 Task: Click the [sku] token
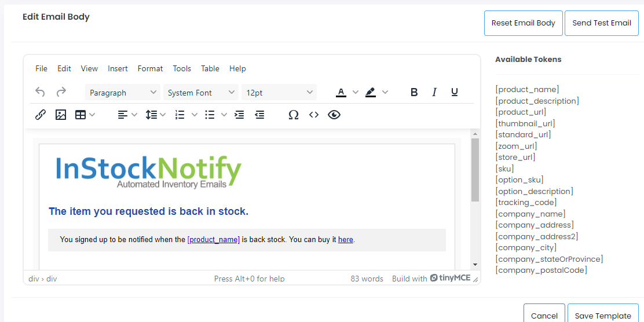(x=504, y=169)
